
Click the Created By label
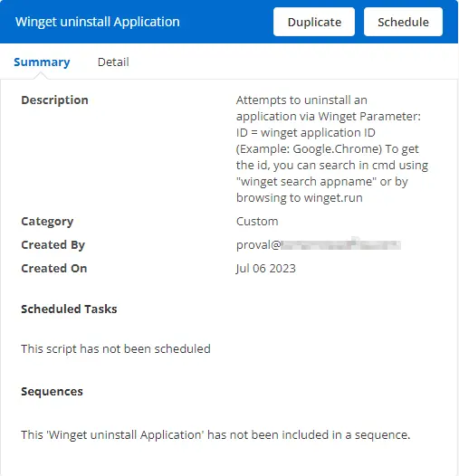[x=53, y=244]
